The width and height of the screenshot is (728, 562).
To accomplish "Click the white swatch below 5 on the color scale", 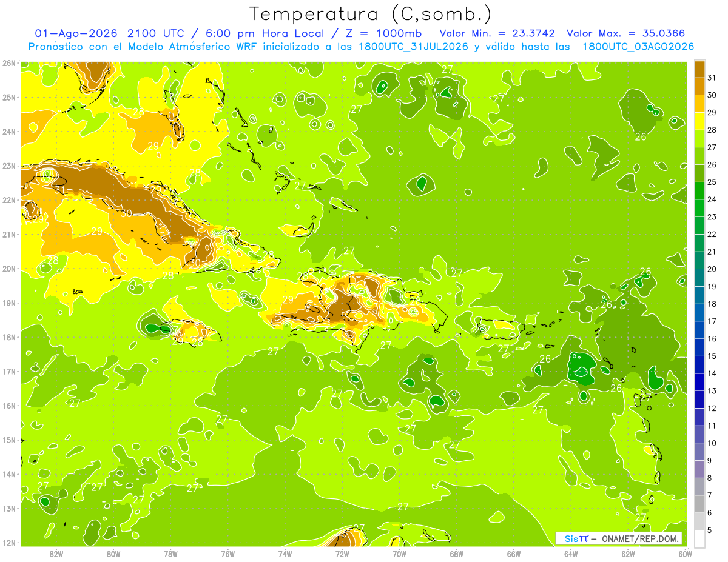I will click(699, 538).
